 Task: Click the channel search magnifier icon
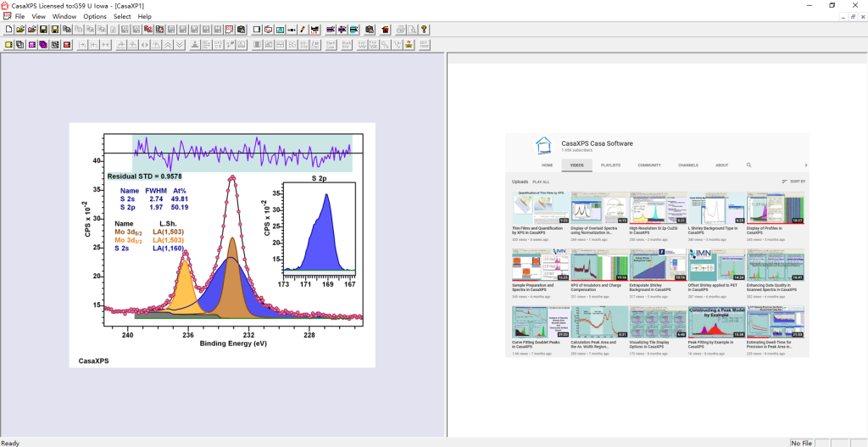tap(748, 165)
